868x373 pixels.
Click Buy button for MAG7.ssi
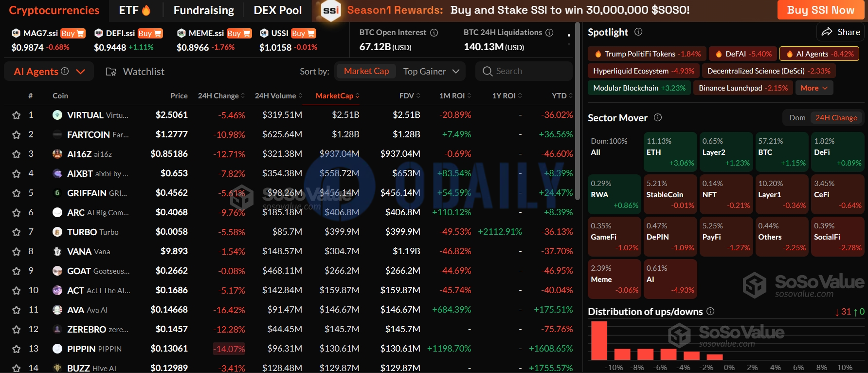(x=72, y=33)
